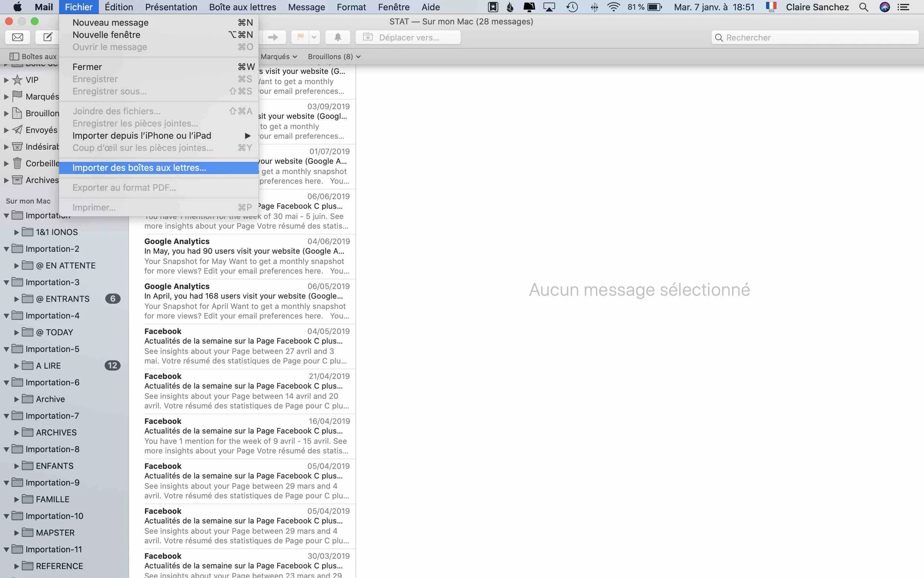Viewport: 924px width, 578px height.
Task: Click the get new mail envelope icon
Action: [18, 37]
